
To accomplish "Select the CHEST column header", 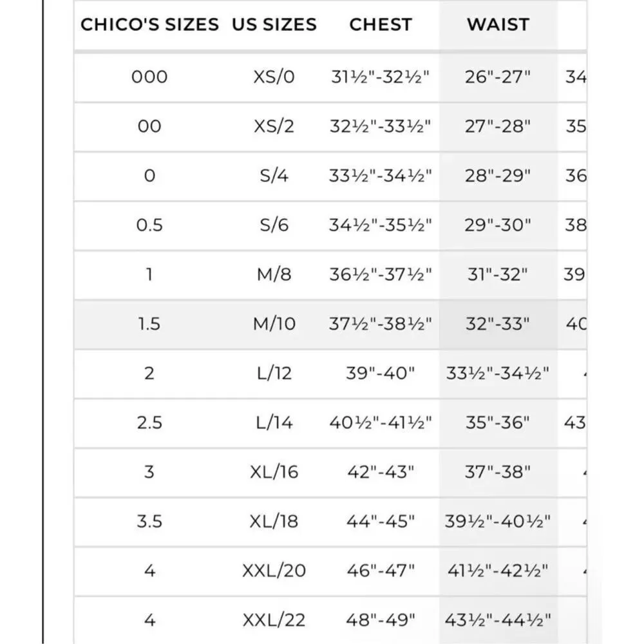I will [x=380, y=25].
